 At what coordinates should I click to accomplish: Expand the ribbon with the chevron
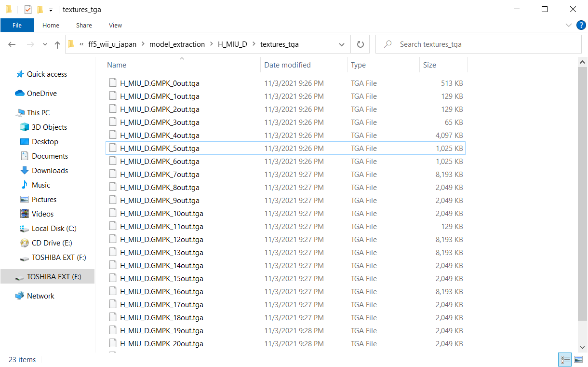568,25
